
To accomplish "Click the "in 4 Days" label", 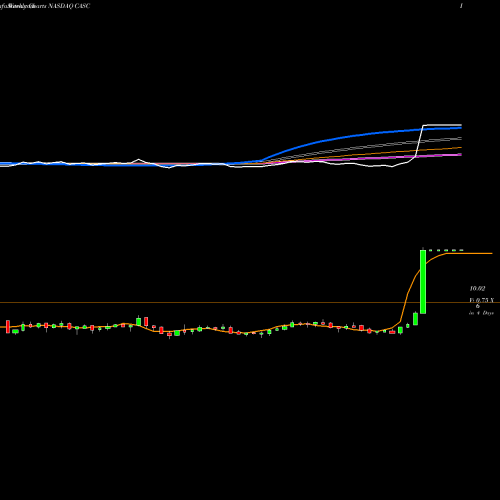I will click(x=481, y=313).
